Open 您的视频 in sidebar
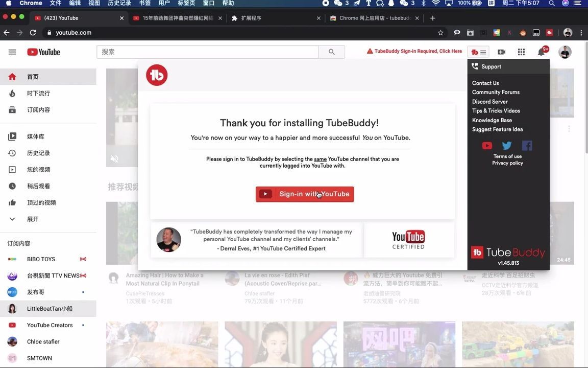Screen dimensions: 588x368 tap(48, 169)
